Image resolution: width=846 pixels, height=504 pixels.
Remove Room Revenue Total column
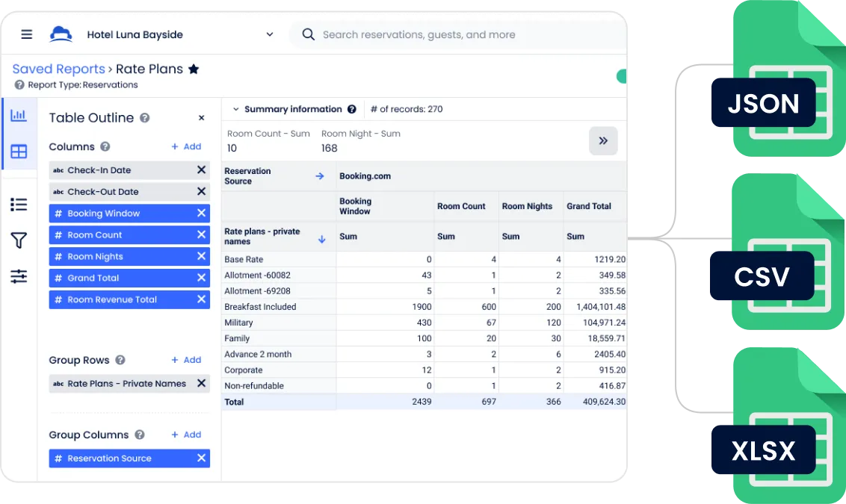[201, 299]
